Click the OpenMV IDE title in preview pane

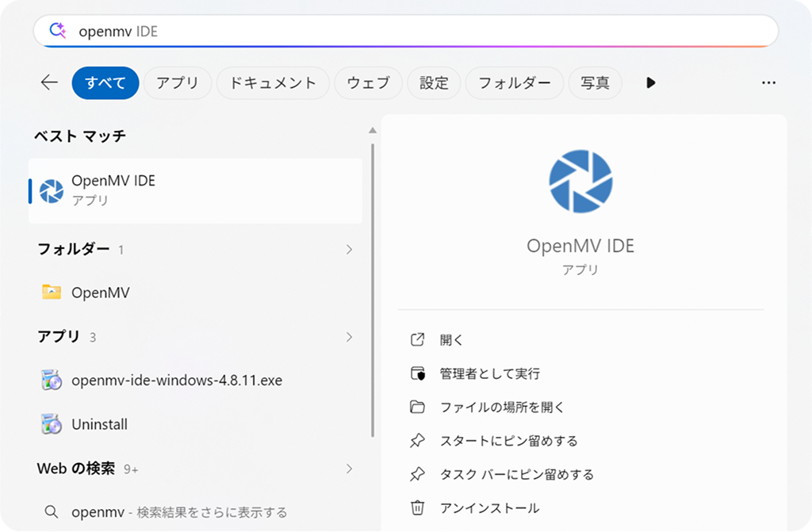point(580,246)
